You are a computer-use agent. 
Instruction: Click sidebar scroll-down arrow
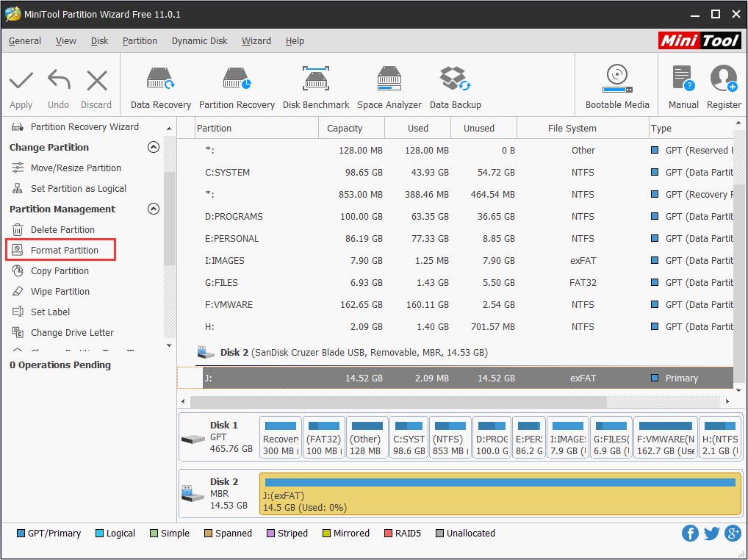[169, 345]
